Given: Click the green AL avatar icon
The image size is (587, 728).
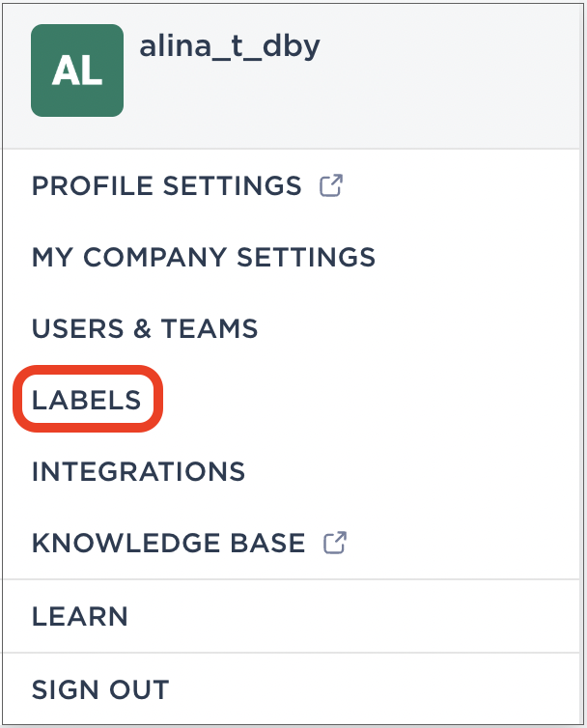Looking at the screenshot, I should [77, 70].
